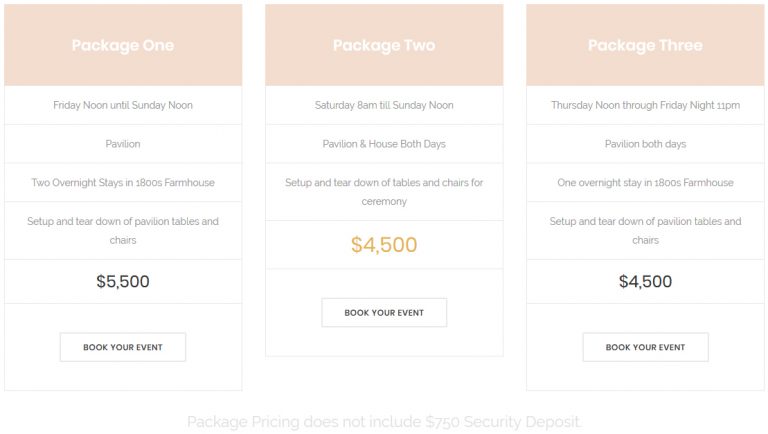Click the Pavilion row in Package One

[x=123, y=144]
